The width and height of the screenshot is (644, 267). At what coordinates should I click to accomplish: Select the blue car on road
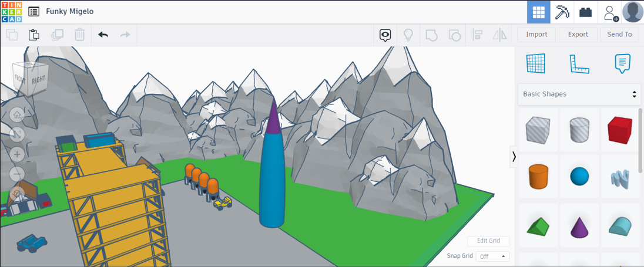tap(31, 242)
